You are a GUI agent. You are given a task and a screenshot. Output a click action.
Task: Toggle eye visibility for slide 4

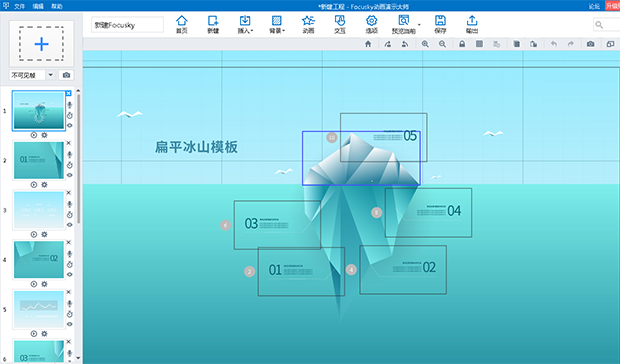(70, 274)
